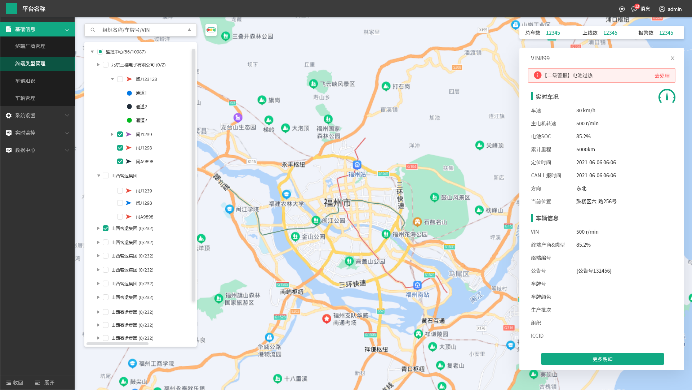This screenshot has height=390, width=692.
Task: Collapse the root tree node triangle
Action: click(x=92, y=52)
